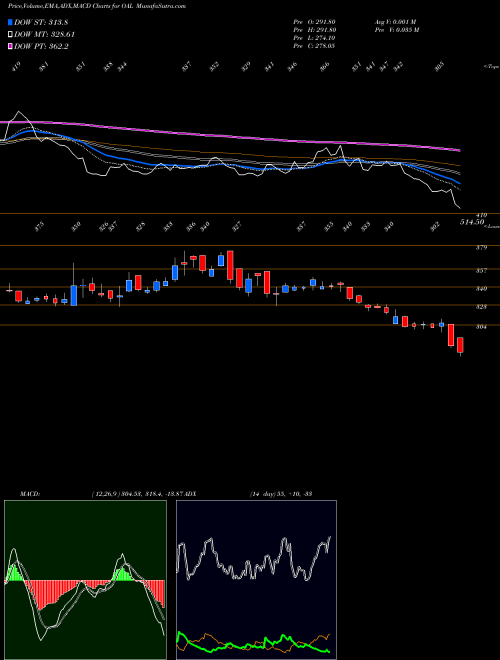
Task: Click the 'Avg V: 0.001 M' volume text
Action: pyautogui.click(x=395, y=22)
